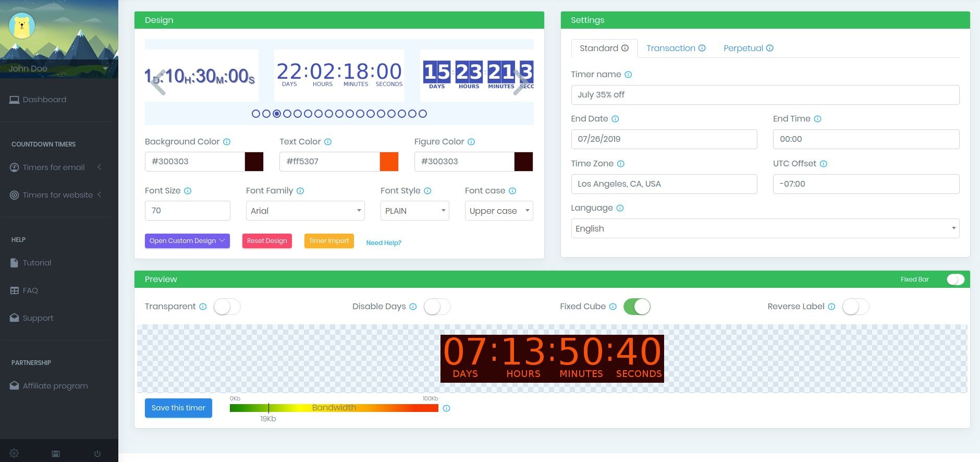980x462 pixels.
Task: Open the Font Style dropdown showing PLAIN
Action: click(414, 211)
